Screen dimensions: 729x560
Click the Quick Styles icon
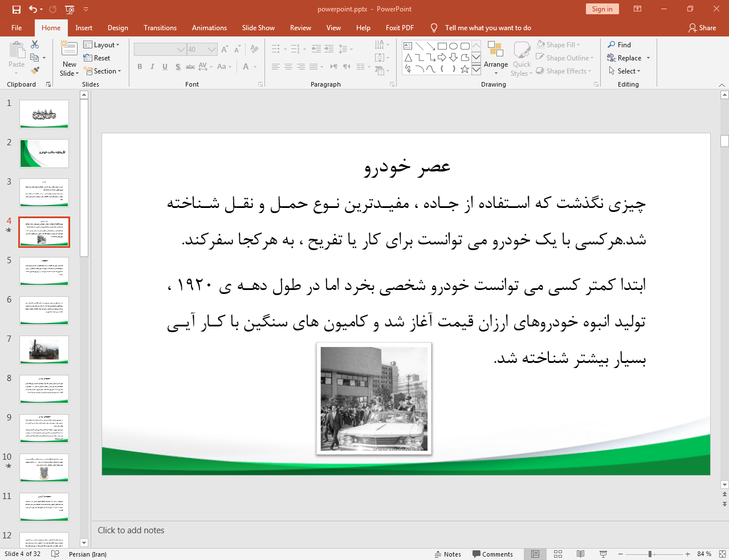522,50
